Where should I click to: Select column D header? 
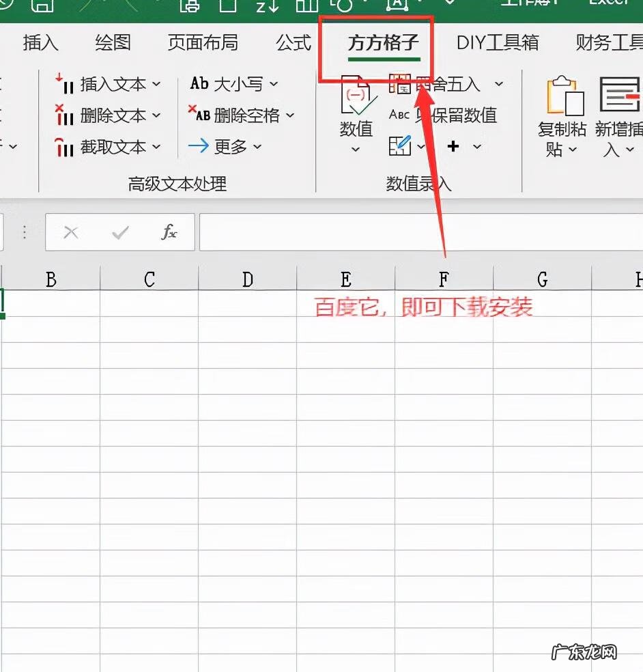tap(247, 279)
